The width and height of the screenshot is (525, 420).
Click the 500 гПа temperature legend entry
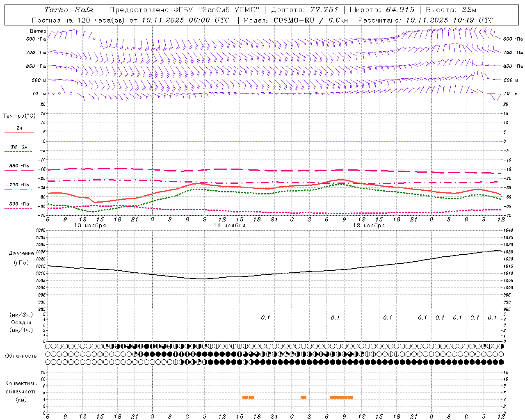click(x=19, y=204)
